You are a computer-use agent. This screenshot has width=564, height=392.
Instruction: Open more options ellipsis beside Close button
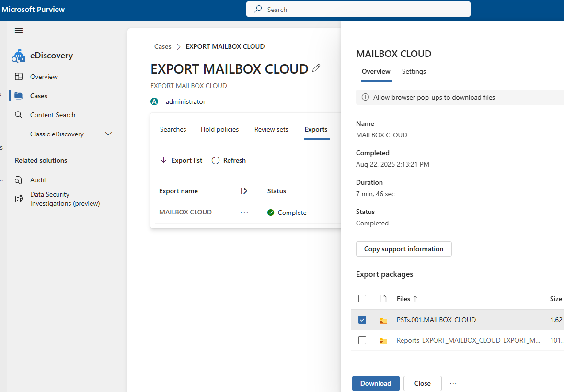453,383
